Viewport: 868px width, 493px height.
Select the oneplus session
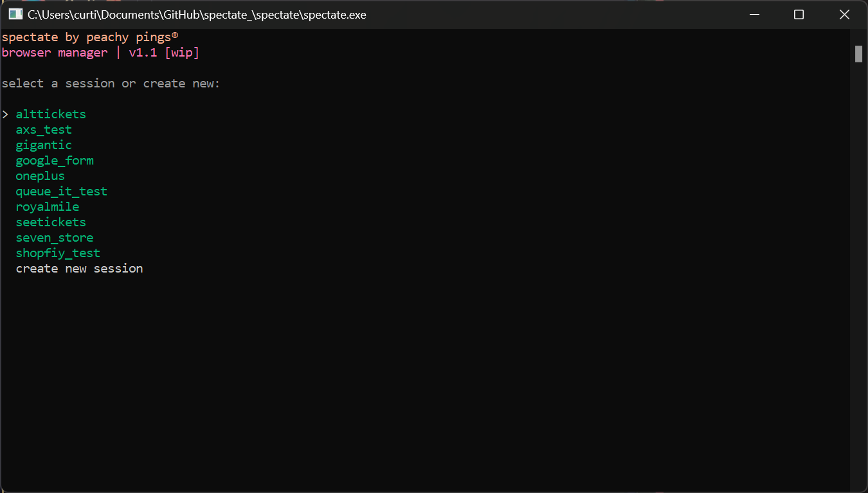[x=40, y=176]
